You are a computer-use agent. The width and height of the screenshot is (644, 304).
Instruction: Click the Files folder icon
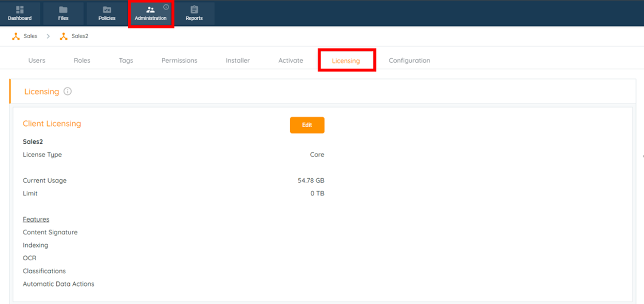63,10
